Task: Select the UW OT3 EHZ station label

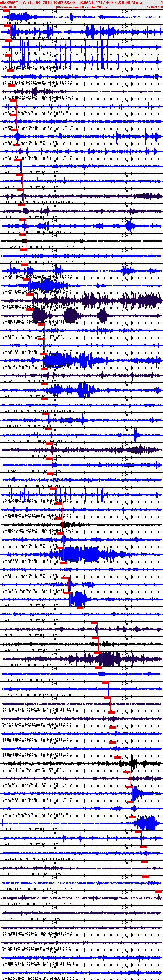Action: (x=37, y=291)
